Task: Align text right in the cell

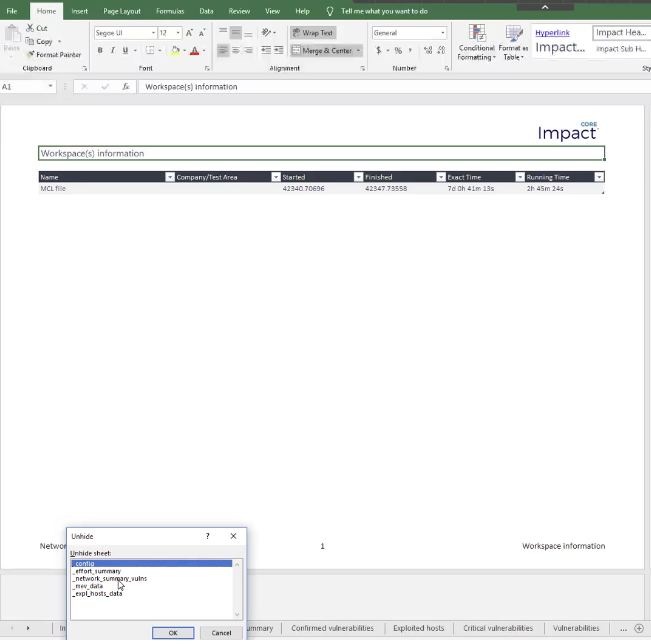Action: click(248, 50)
